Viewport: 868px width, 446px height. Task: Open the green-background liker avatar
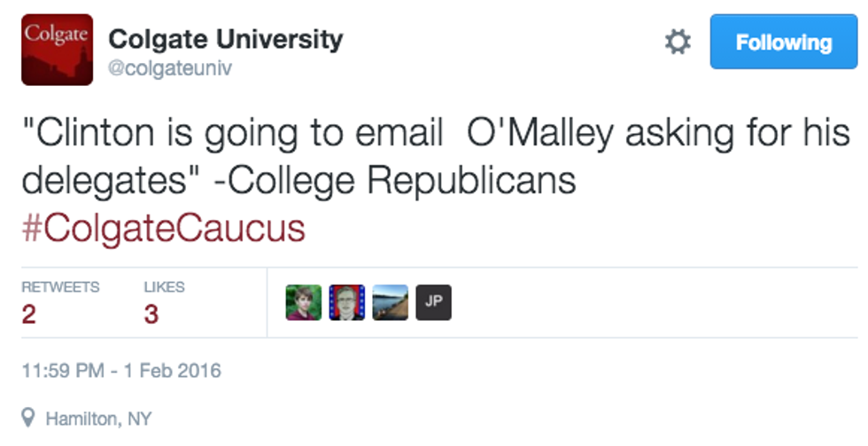tap(304, 302)
